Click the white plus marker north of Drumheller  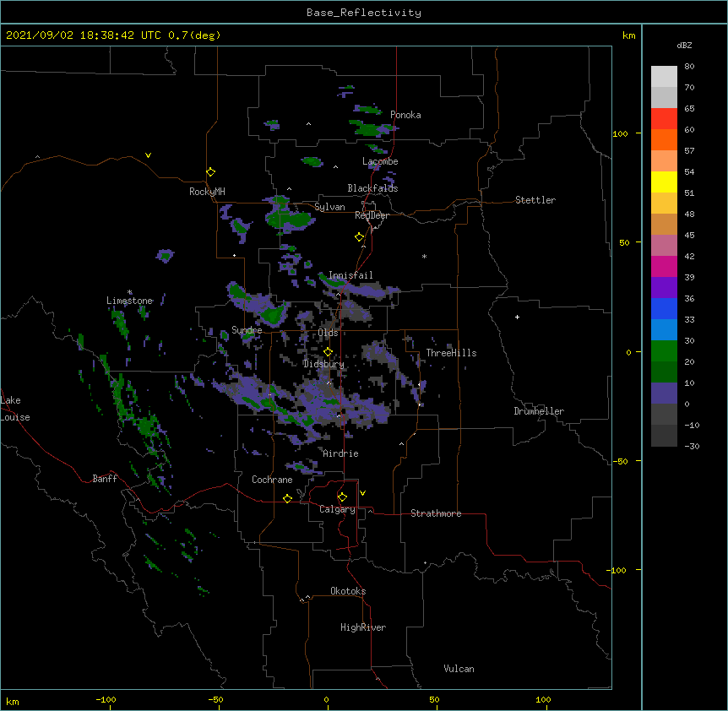(517, 317)
